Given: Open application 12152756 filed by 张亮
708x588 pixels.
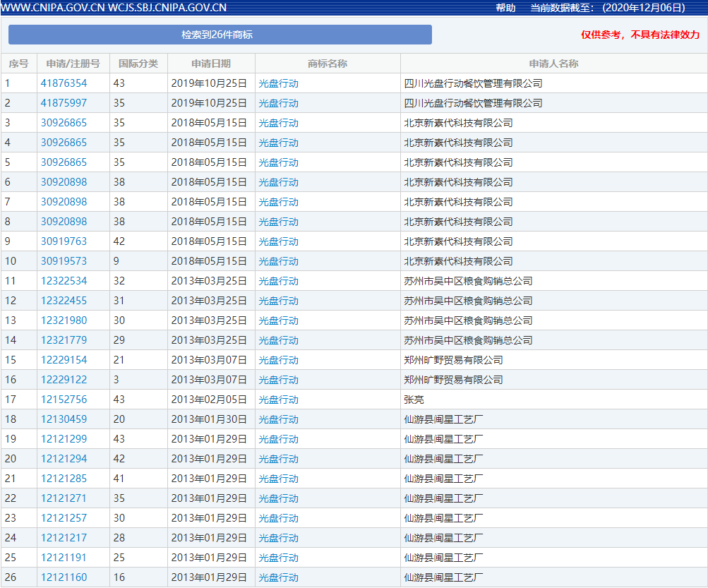Looking at the screenshot, I should coord(64,400).
